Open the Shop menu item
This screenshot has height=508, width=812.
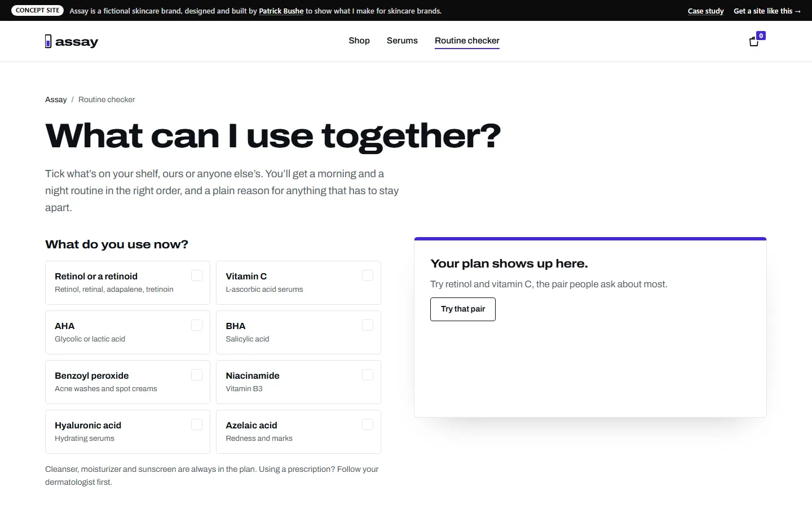359,41
